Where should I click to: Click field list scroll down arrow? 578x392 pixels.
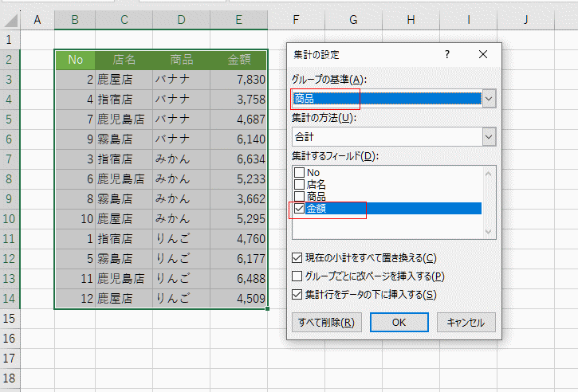click(x=489, y=232)
